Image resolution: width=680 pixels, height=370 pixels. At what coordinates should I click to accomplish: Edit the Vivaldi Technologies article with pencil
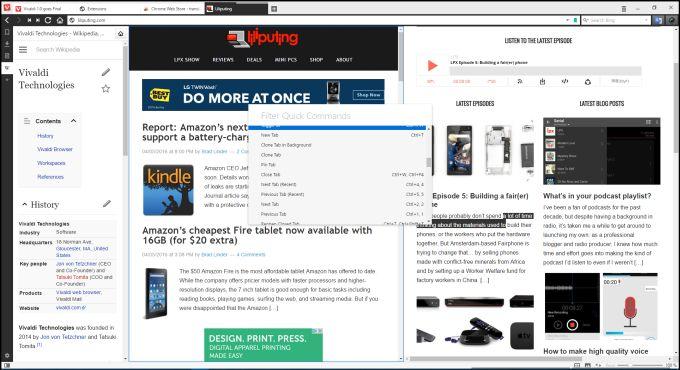point(106,72)
